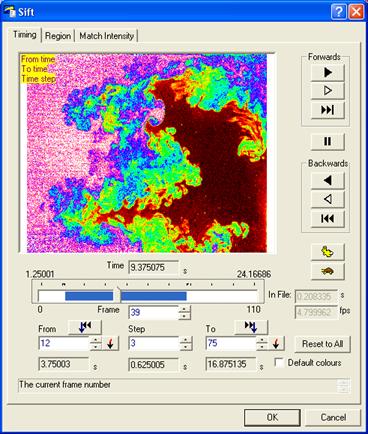
Task: Click the icon button above To
Action: click(x=251, y=327)
